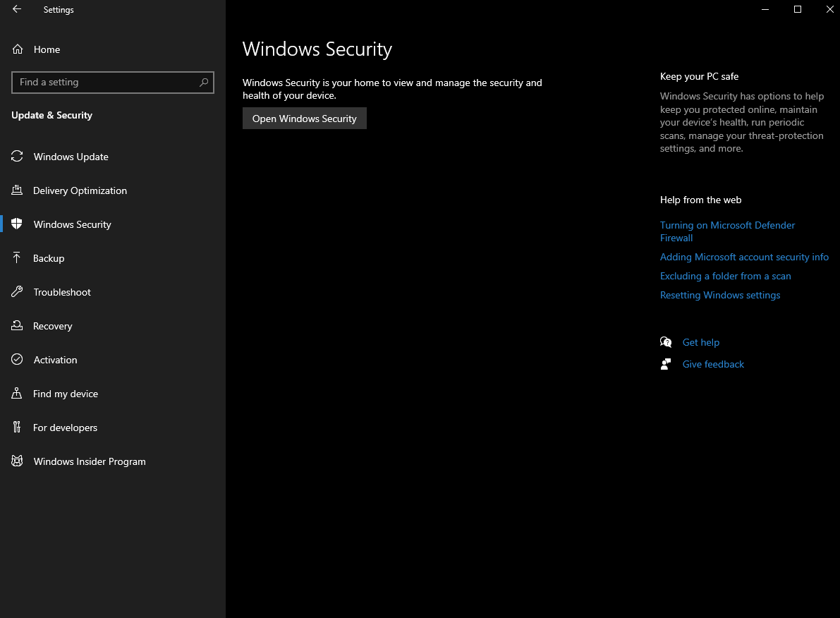Screen dimensions: 840x618
Task: Open For developers settings
Action: 113,428
